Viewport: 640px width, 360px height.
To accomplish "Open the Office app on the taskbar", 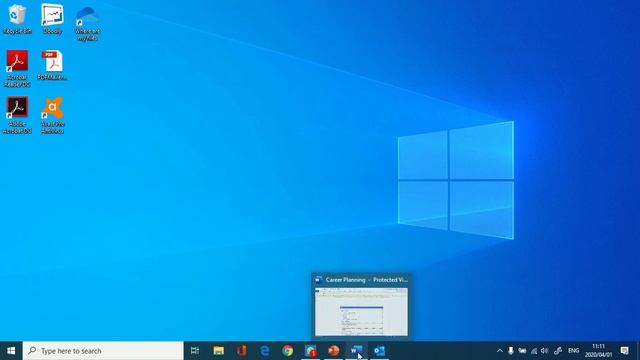I will [242, 351].
